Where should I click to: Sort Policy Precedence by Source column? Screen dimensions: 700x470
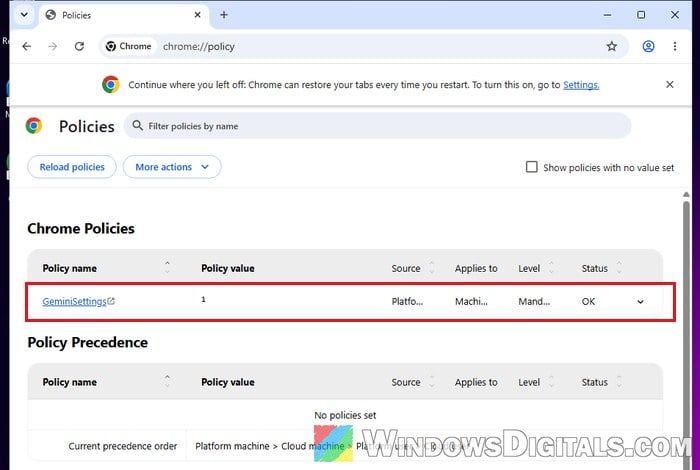pyautogui.click(x=431, y=382)
